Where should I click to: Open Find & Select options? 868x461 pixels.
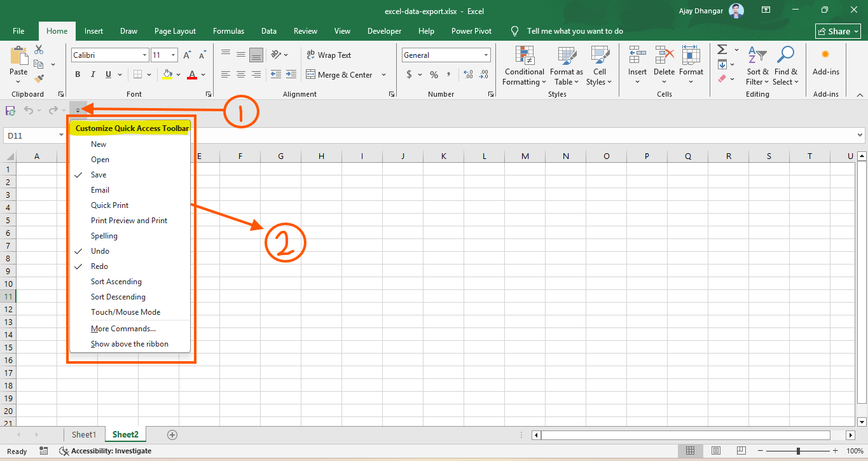click(x=786, y=66)
